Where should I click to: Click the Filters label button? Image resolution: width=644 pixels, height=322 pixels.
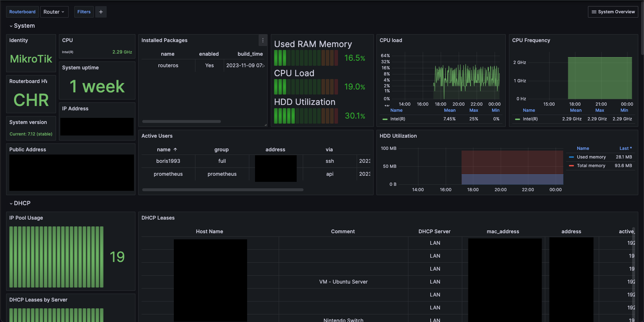[x=84, y=12]
